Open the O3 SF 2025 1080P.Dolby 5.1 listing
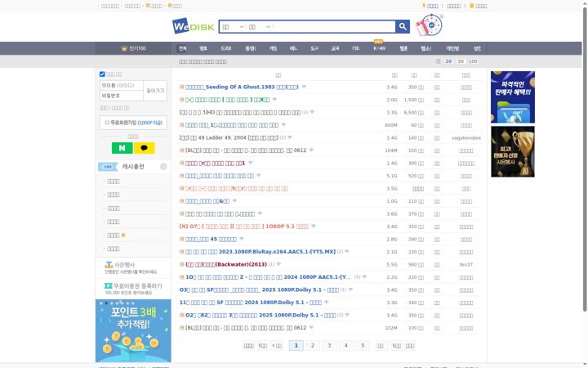588x368 pixels. (259, 289)
